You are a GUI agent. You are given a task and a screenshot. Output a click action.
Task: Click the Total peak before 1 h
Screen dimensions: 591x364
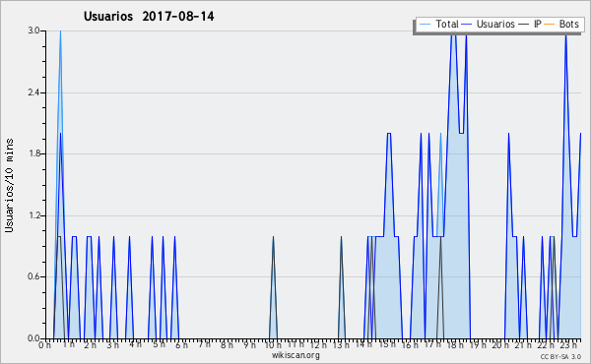pyautogui.click(x=60, y=31)
